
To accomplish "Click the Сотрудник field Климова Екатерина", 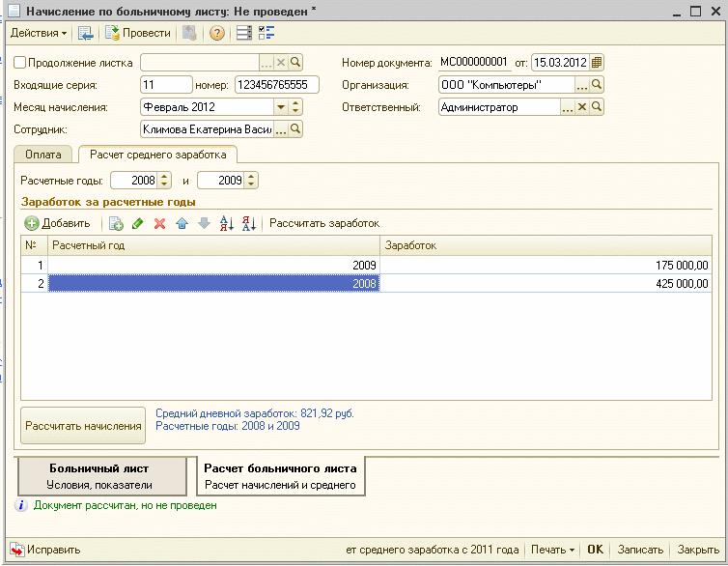I will (207, 129).
